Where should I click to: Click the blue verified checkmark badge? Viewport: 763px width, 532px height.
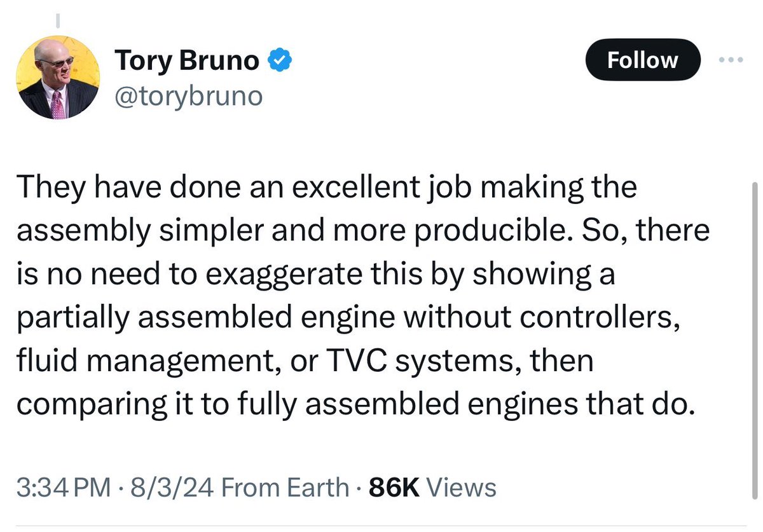click(x=280, y=61)
